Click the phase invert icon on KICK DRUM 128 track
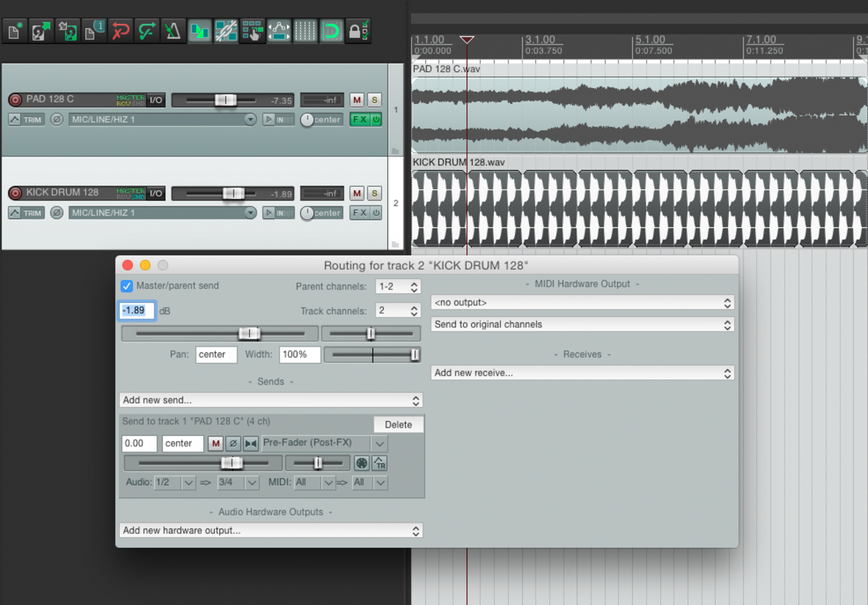This screenshot has height=605, width=868. click(x=56, y=213)
